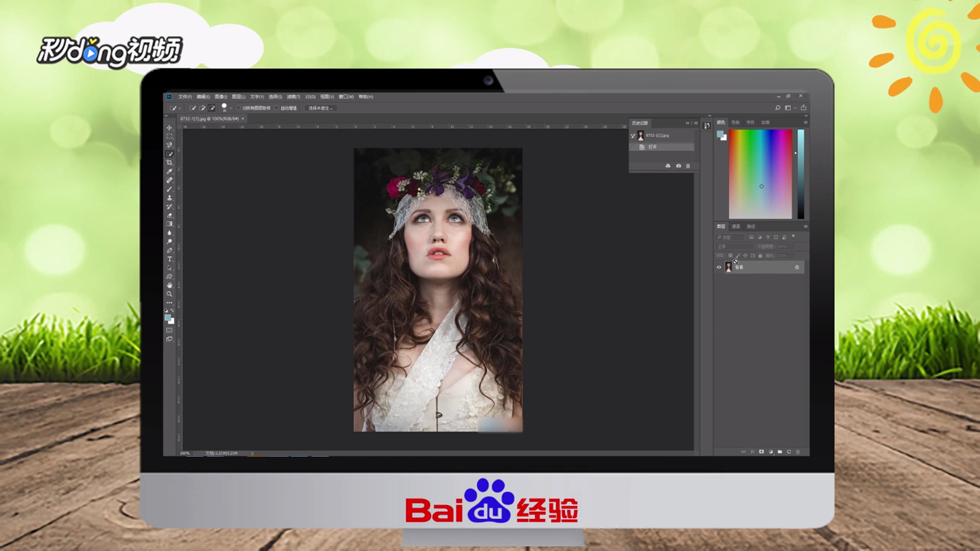Select the Eyedropper tool
The image size is (980, 551).
(169, 171)
